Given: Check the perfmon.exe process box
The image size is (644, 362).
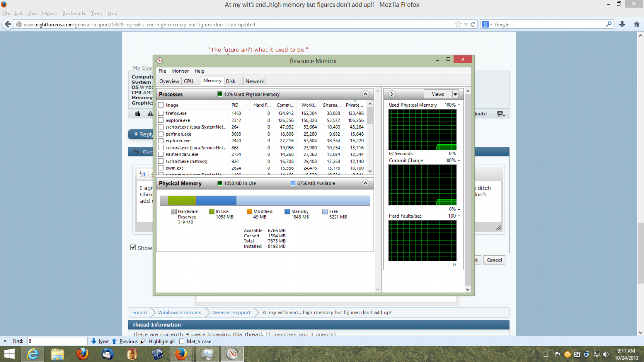Looking at the screenshot, I should (x=161, y=134).
